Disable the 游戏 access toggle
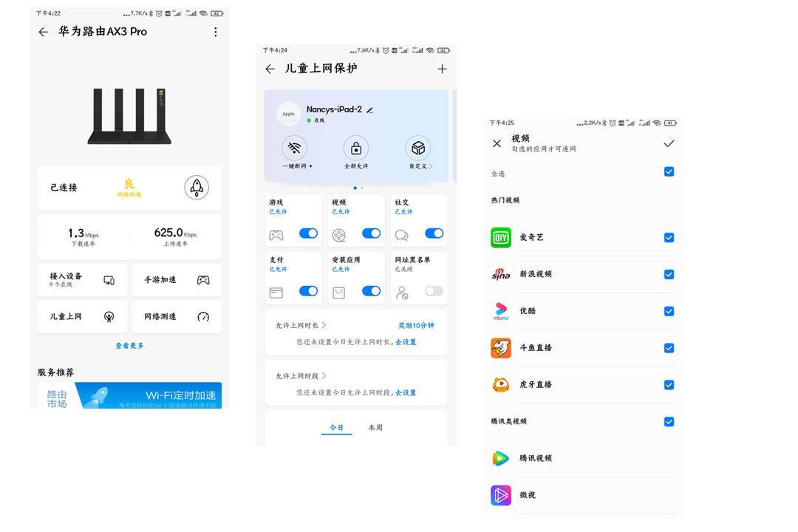This screenshot has height=532, width=798. pyautogui.click(x=310, y=233)
